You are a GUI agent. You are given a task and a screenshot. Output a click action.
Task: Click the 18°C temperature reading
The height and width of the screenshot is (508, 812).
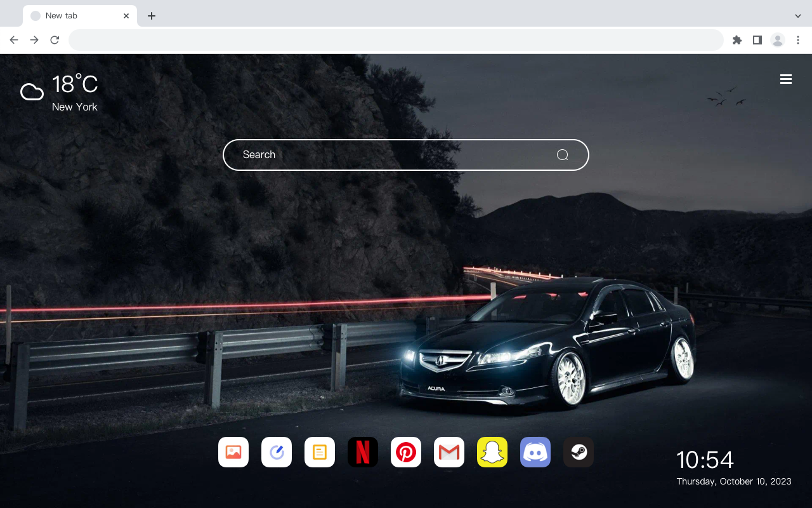tap(75, 84)
